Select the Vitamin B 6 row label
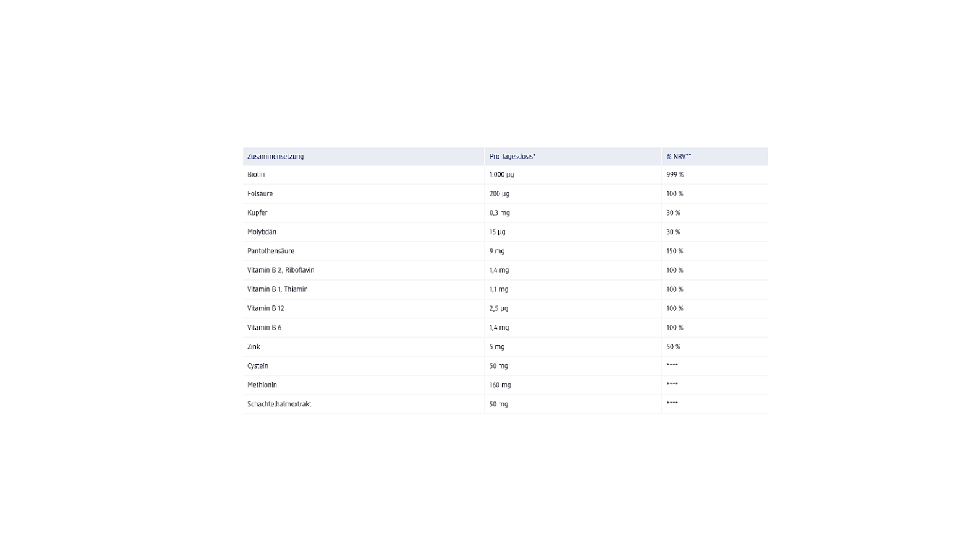Image resolution: width=968 pixels, height=560 pixels. [264, 328]
